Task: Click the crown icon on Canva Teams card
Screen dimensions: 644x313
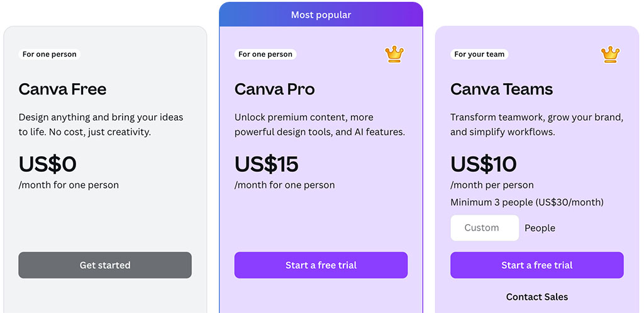Action: (x=610, y=54)
